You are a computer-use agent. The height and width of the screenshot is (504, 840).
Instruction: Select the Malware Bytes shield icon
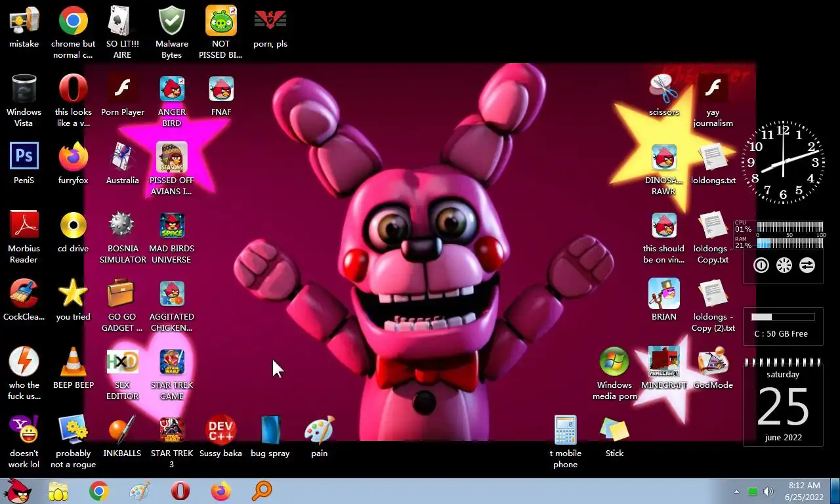coord(171,21)
